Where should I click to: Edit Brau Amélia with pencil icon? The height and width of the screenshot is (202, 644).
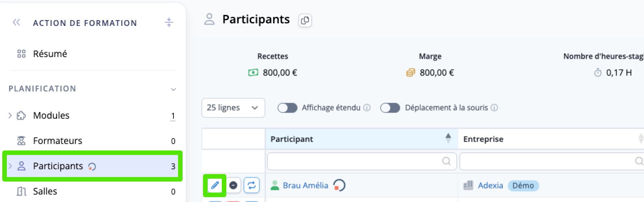(x=215, y=185)
